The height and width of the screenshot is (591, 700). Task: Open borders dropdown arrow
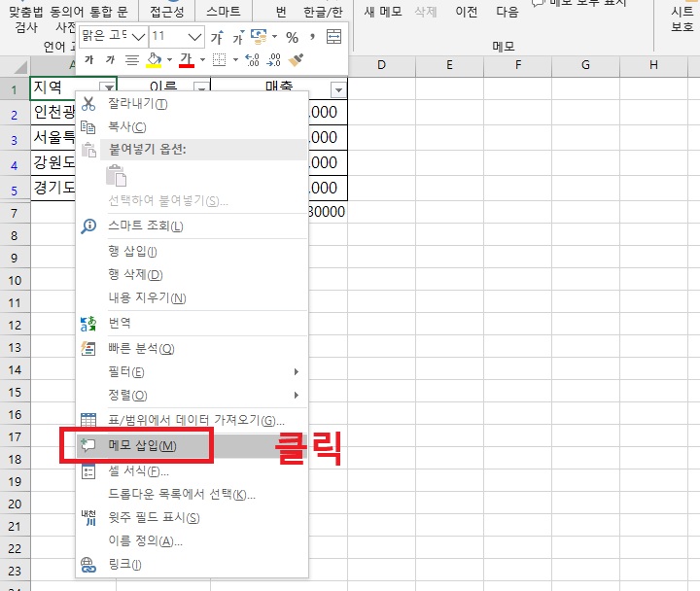235,60
